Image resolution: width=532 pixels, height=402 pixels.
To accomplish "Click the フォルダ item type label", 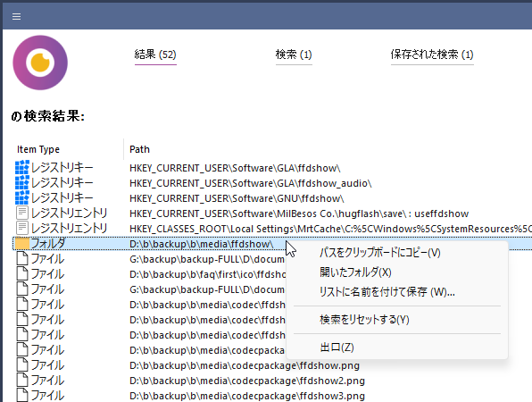I will [x=48, y=244].
